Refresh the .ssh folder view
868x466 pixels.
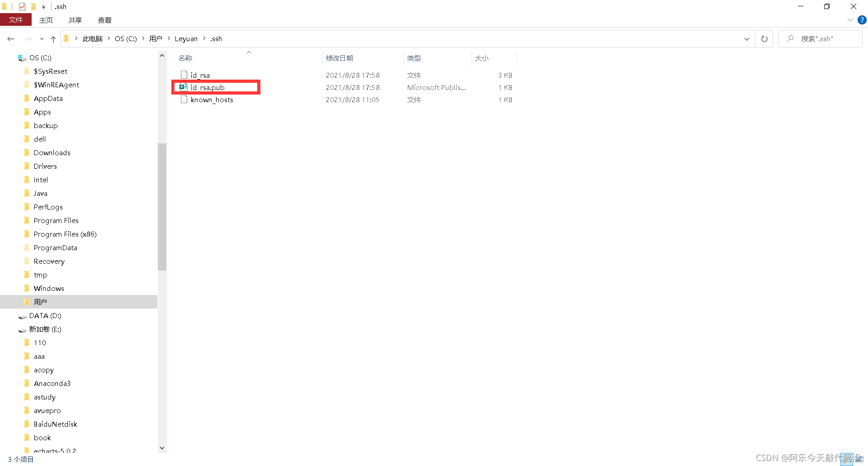(x=764, y=39)
